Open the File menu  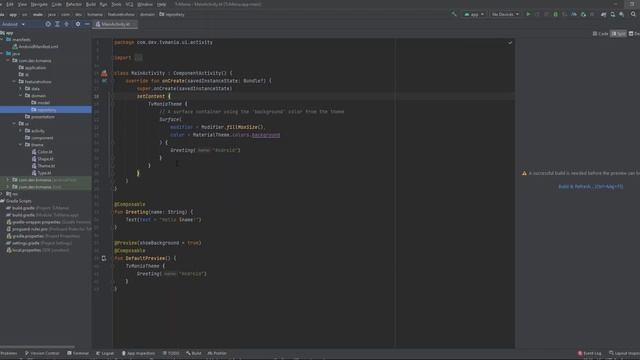pos(2,4)
